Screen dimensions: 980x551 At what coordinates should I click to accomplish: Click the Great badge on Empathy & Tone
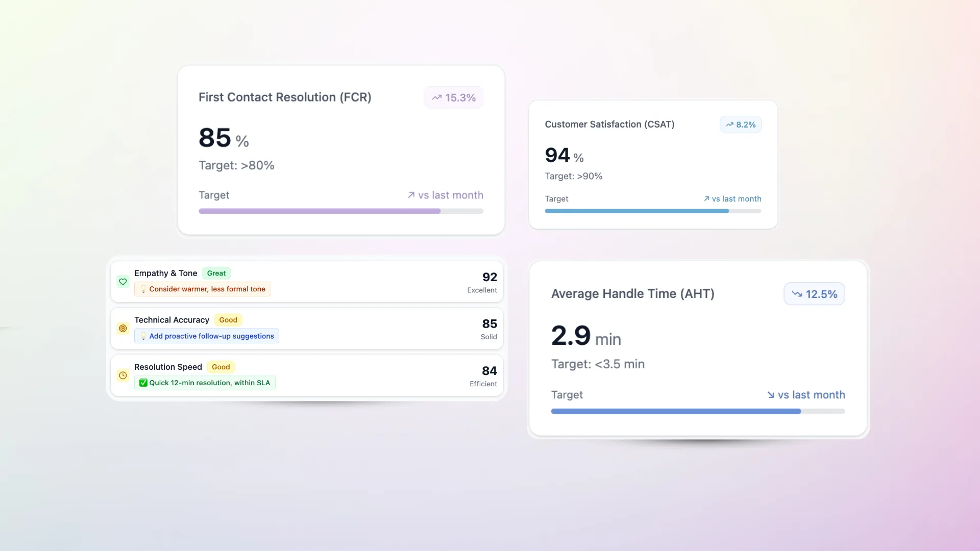[216, 273]
